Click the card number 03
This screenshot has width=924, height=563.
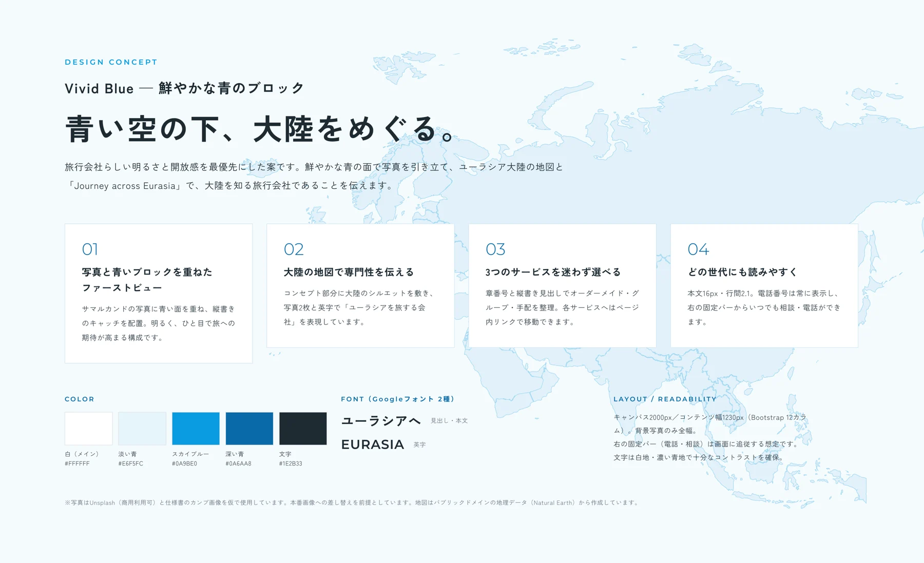click(495, 249)
